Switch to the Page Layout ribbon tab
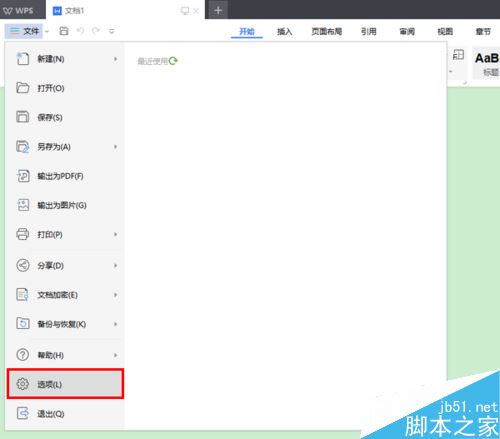 [x=327, y=31]
